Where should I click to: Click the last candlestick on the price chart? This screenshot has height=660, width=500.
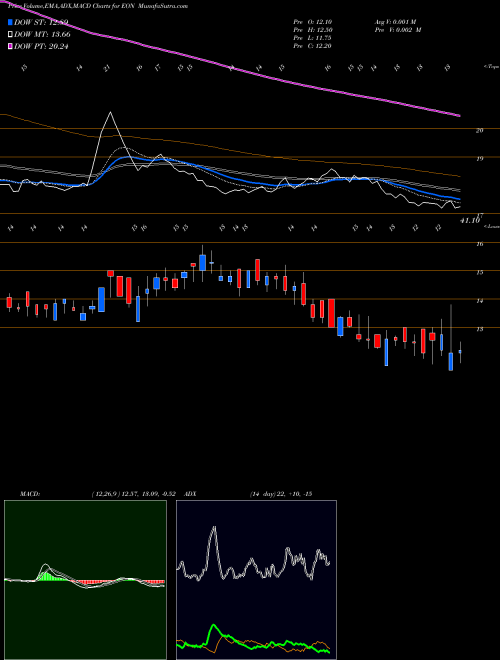click(x=460, y=352)
